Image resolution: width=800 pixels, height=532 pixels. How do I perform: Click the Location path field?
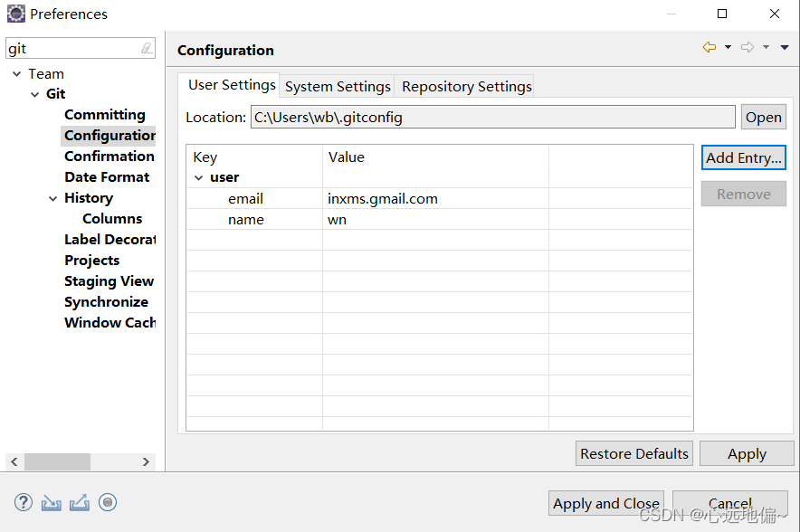click(493, 118)
